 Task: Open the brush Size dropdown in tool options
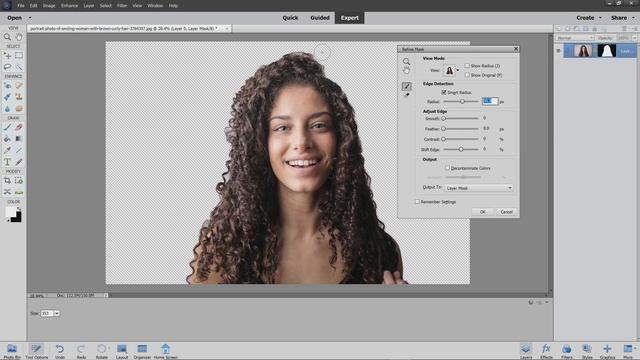(57, 313)
